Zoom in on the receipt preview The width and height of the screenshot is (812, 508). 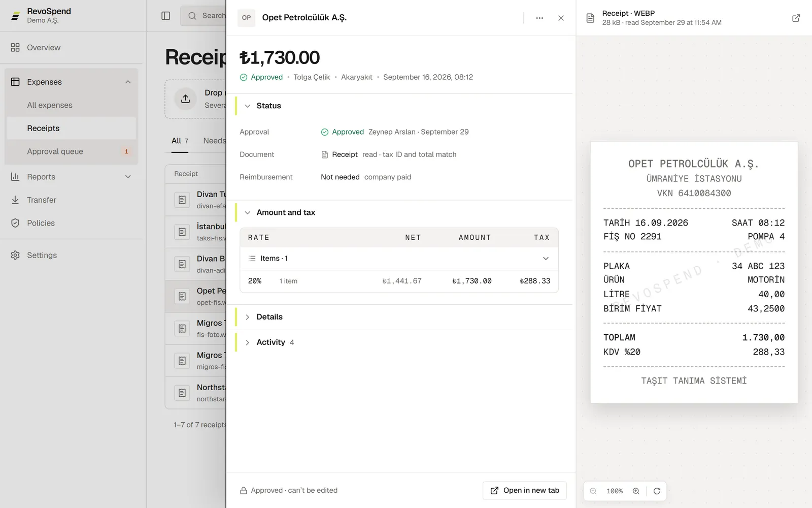636,491
